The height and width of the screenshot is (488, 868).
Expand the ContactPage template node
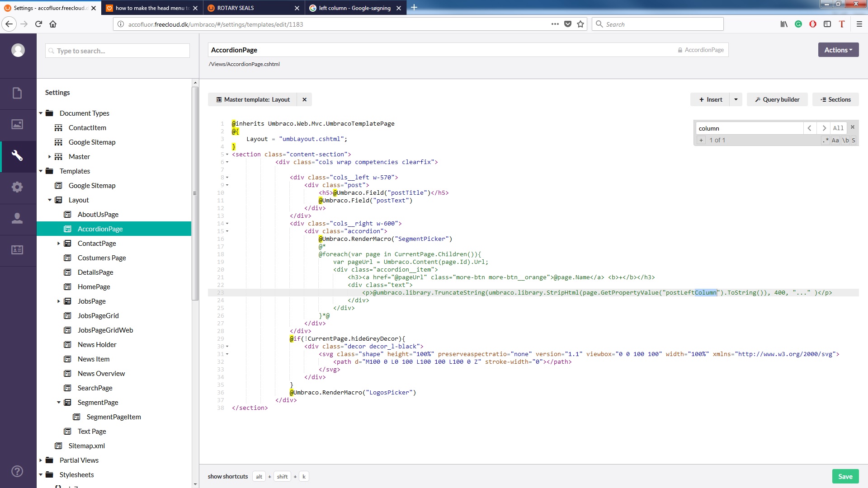[59, 244]
